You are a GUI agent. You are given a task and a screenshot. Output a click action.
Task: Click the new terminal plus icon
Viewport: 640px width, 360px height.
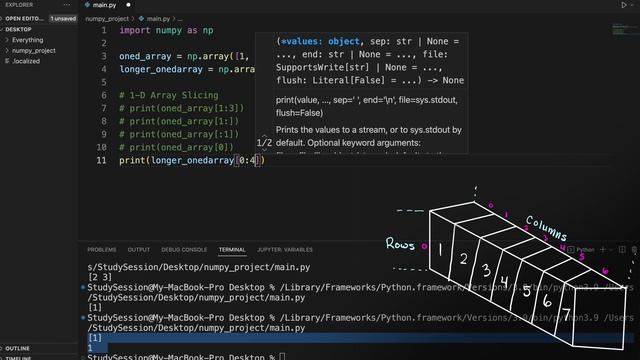coord(603,249)
